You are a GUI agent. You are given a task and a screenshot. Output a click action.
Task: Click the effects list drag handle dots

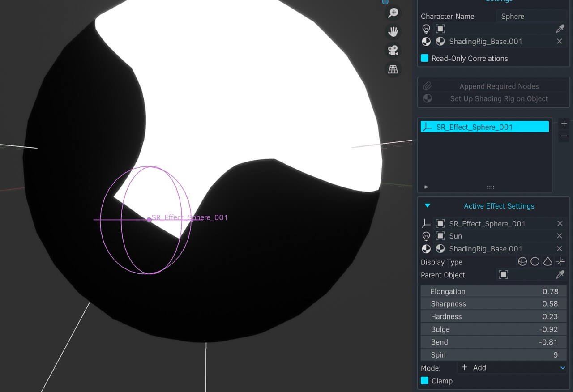tap(491, 187)
